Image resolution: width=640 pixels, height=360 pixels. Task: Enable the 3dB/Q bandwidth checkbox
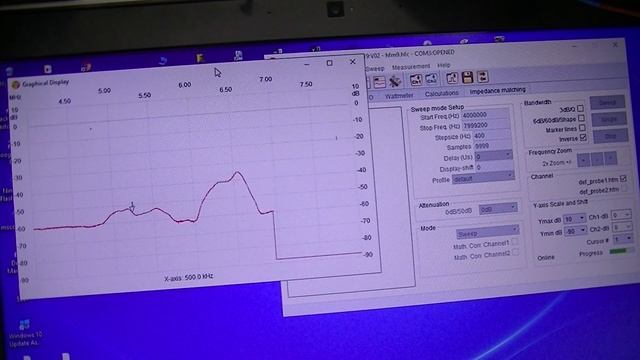[580, 109]
